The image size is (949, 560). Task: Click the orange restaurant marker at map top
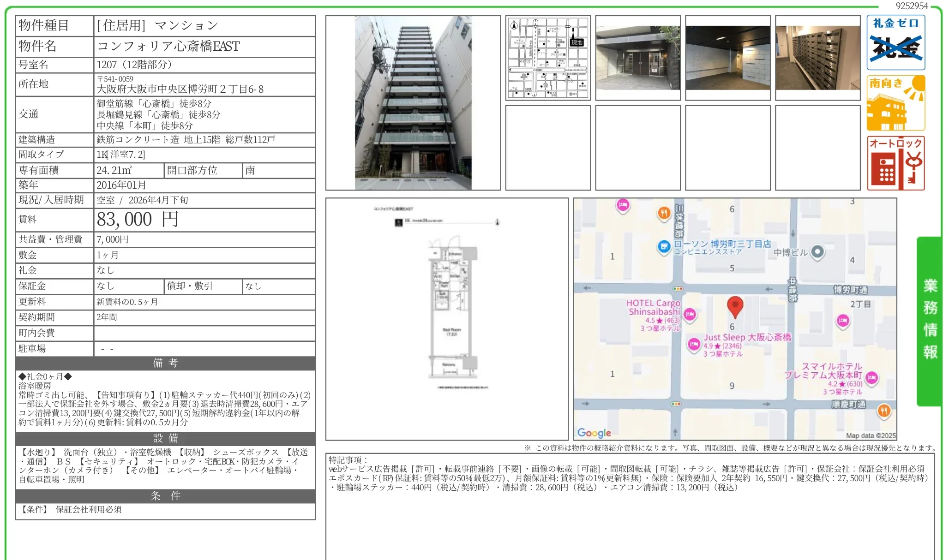click(664, 213)
